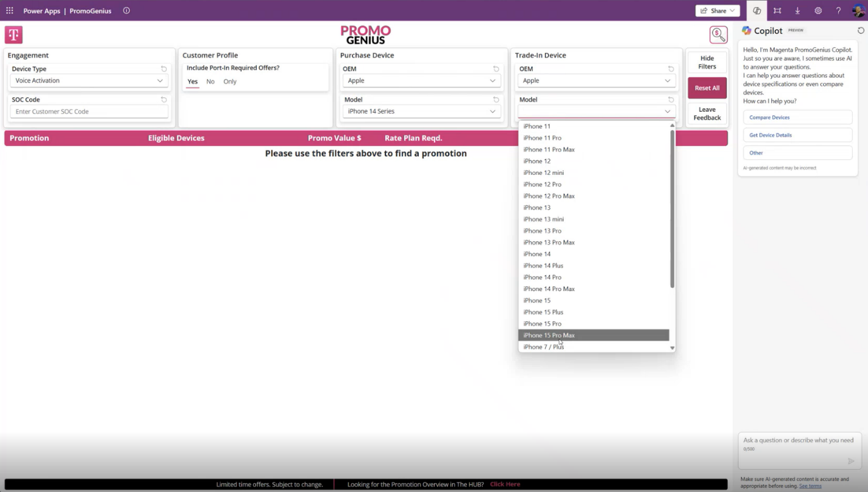Open the Trade-In Device OEM dropdown
This screenshot has height=492, width=868.
[x=597, y=80]
